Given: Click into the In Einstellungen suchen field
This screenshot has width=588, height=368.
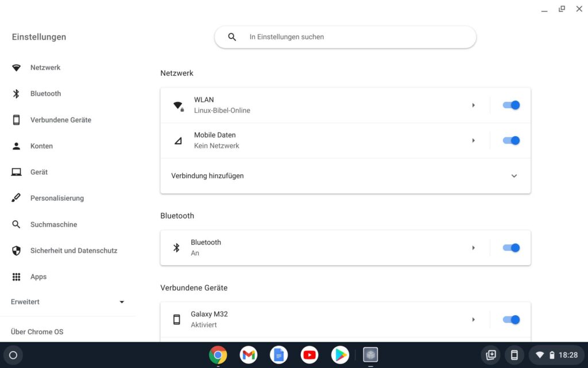Looking at the screenshot, I should 345,37.
